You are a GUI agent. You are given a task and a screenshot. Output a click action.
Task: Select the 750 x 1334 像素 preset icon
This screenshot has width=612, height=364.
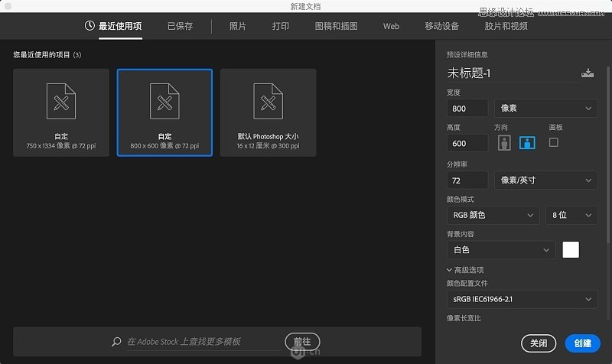(x=61, y=101)
